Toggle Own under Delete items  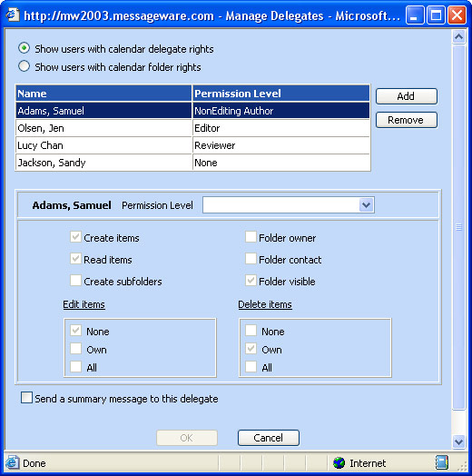(x=251, y=349)
